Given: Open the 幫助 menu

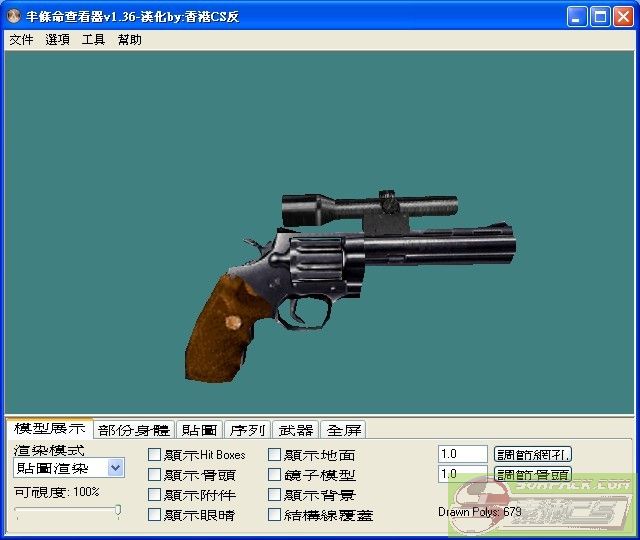Looking at the screenshot, I should (129, 40).
